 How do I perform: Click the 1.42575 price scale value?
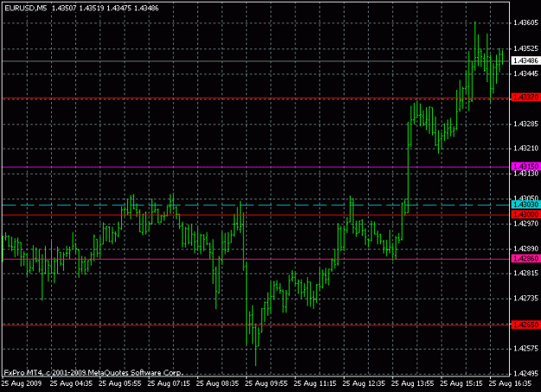point(525,349)
